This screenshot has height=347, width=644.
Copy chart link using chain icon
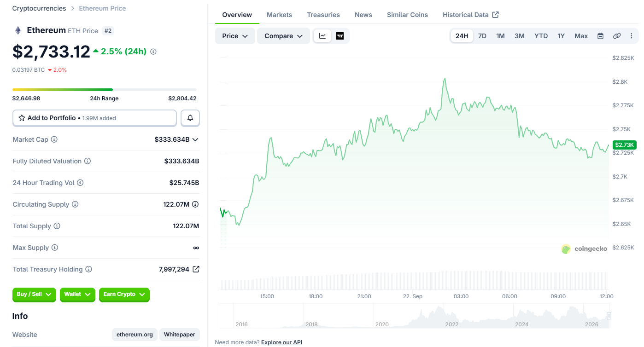click(x=617, y=36)
